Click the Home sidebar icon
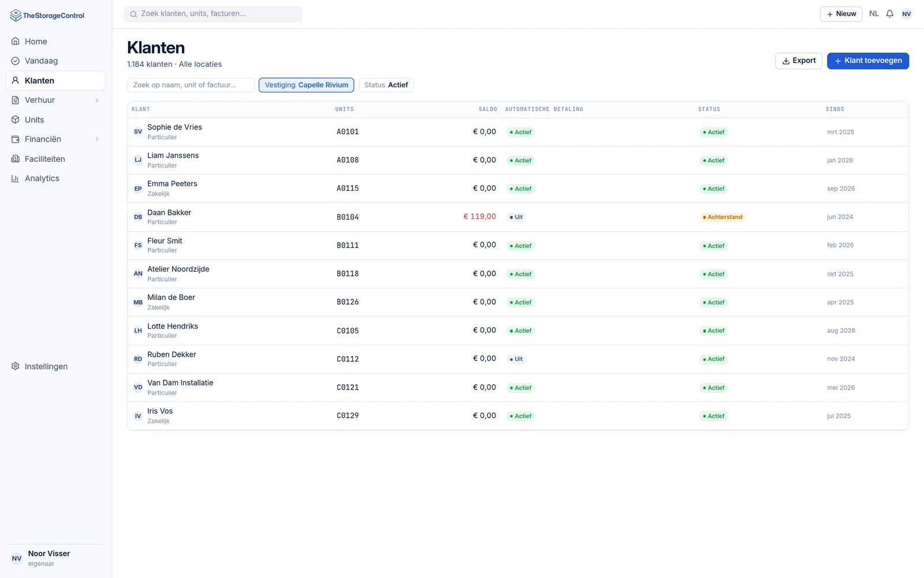 point(16,42)
